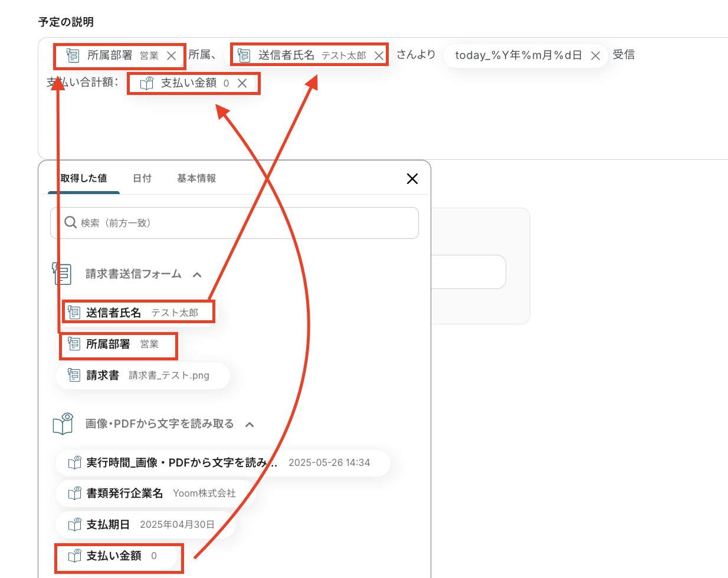Viewport: 728px width, 578px height.
Task: Remove the 支払い金額 0 tag from description
Action: point(242,83)
